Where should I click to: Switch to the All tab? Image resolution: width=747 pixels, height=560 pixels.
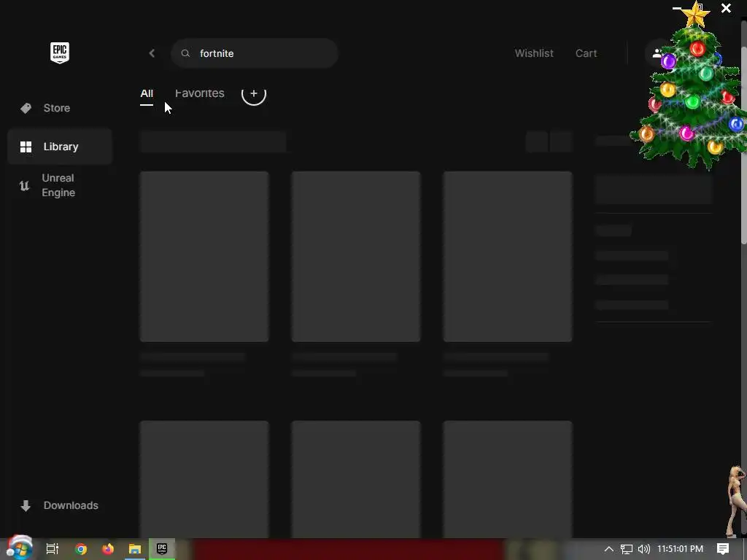click(147, 93)
